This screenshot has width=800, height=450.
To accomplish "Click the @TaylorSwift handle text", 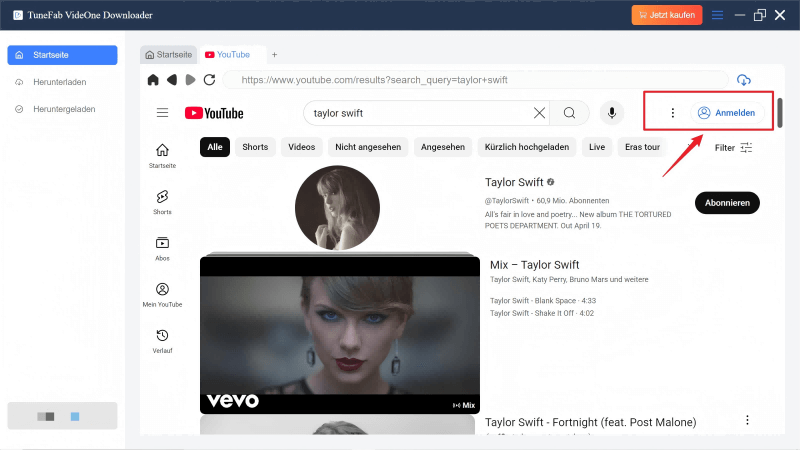I will [507, 201].
